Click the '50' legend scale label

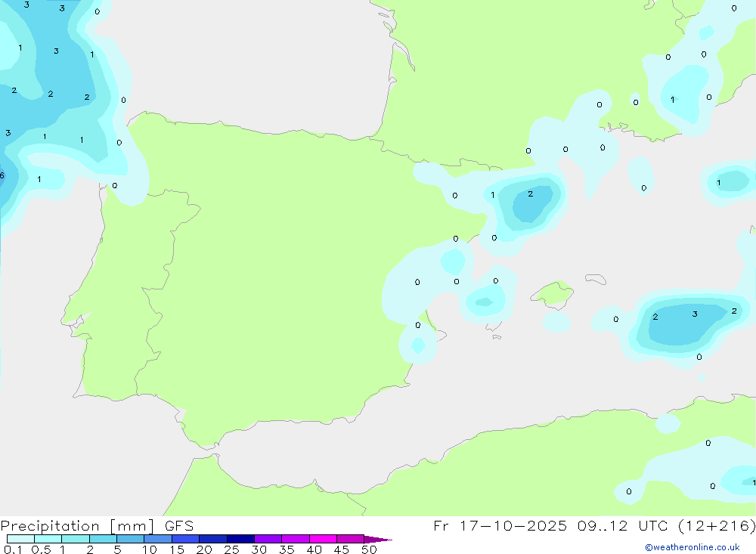tap(369, 549)
